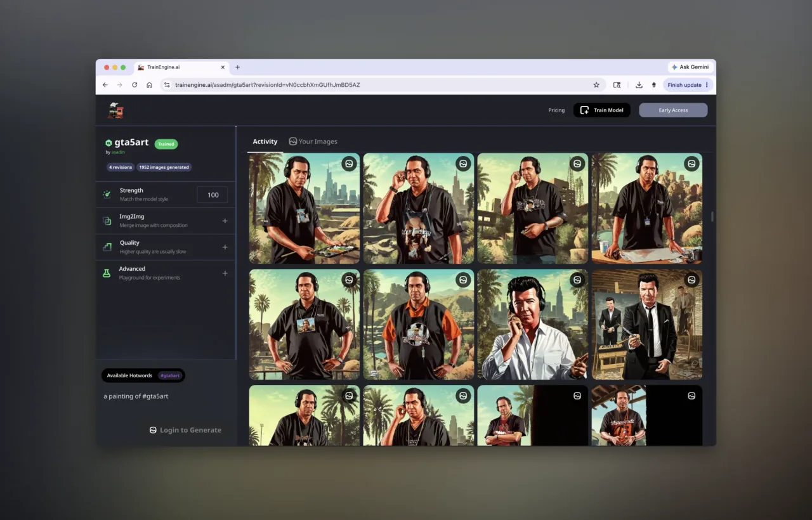Open the browser home page
The height and width of the screenshot is (520, 812).
pyautogui.click(x=149, y=85)
